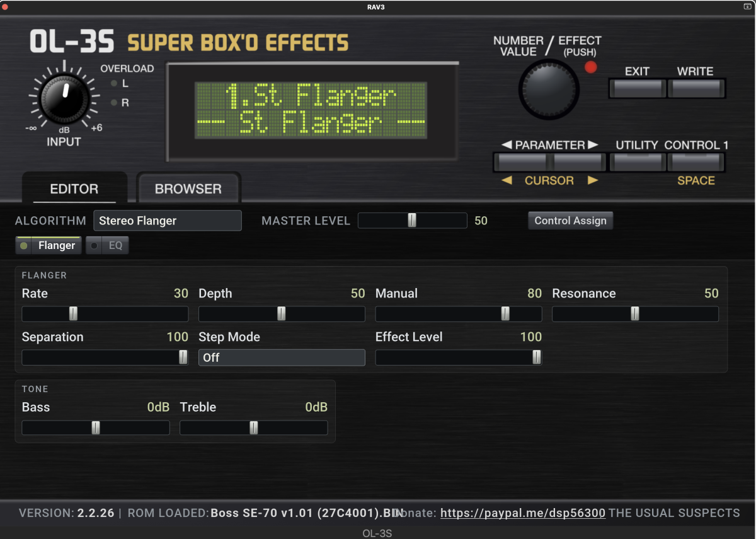Toggle the Flanger effect block on/off

pyautogui.click(x=49, y=245)
